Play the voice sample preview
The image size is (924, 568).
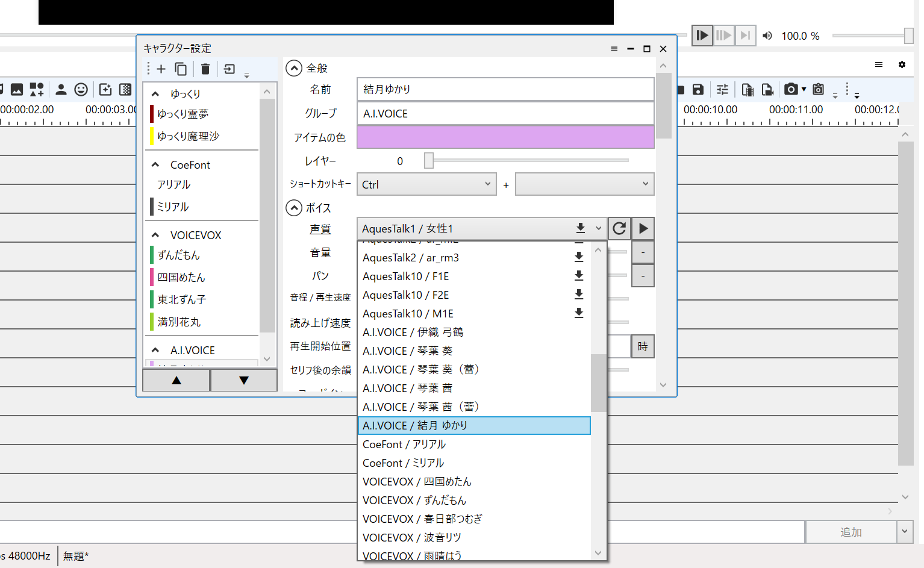pyautogui.click(x=643, y=229)
